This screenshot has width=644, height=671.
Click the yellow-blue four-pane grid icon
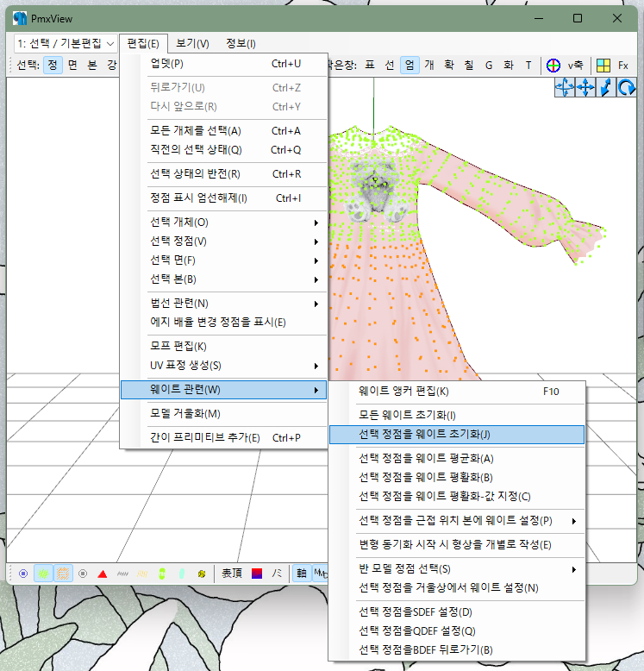(603, 65)
